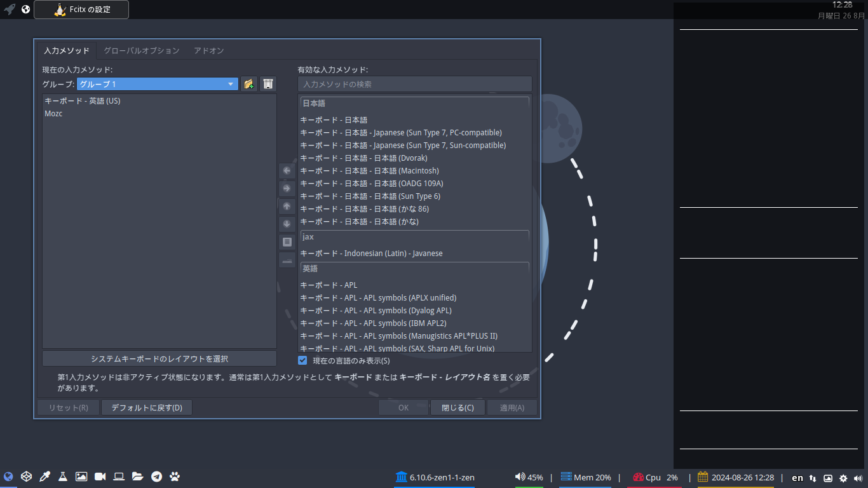The image size is (868, 488).
Task: Open the file manager folder icon in dock
Action: 137,477
